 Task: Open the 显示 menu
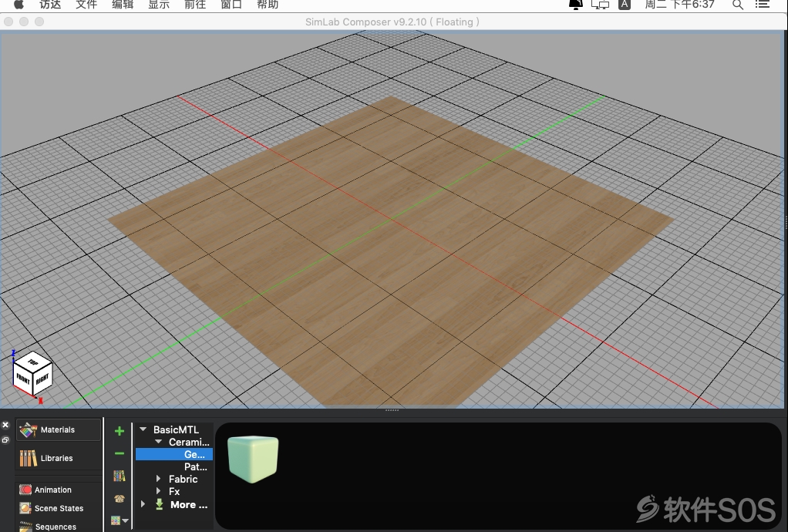158,5
